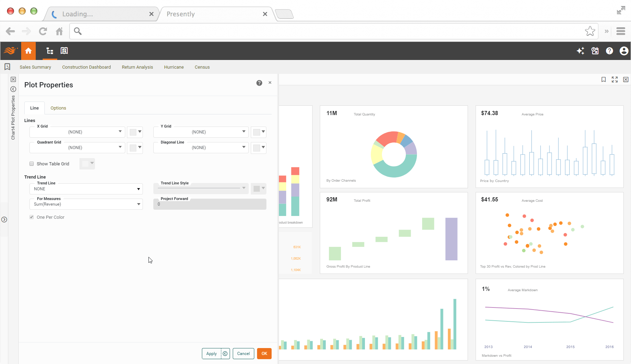Open Apply button options arrow
The width and height of the screenshot is (631, 364).
click(x=225, y=354)
